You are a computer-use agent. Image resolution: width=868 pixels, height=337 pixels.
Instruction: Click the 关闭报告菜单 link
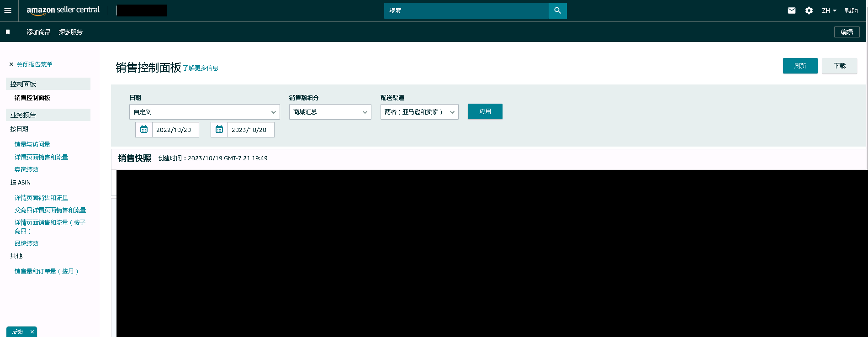(x=35, y=64)
